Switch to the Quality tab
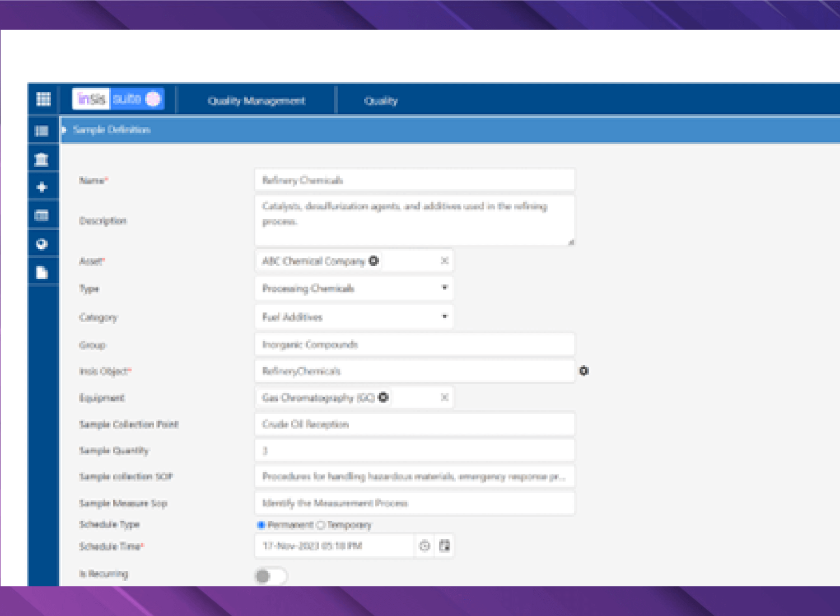Image resolution: width=840 pixels, height=616 pixels. click(381, 101)
